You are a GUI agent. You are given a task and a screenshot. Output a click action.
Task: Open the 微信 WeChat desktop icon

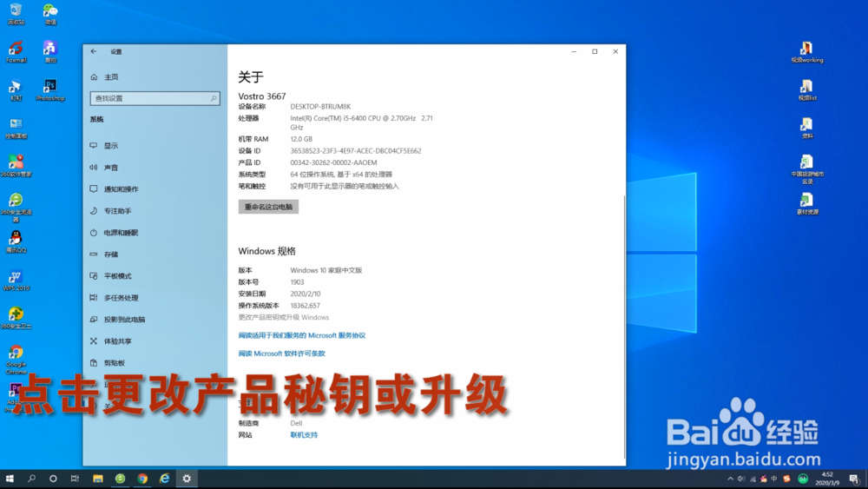(50, 13)
